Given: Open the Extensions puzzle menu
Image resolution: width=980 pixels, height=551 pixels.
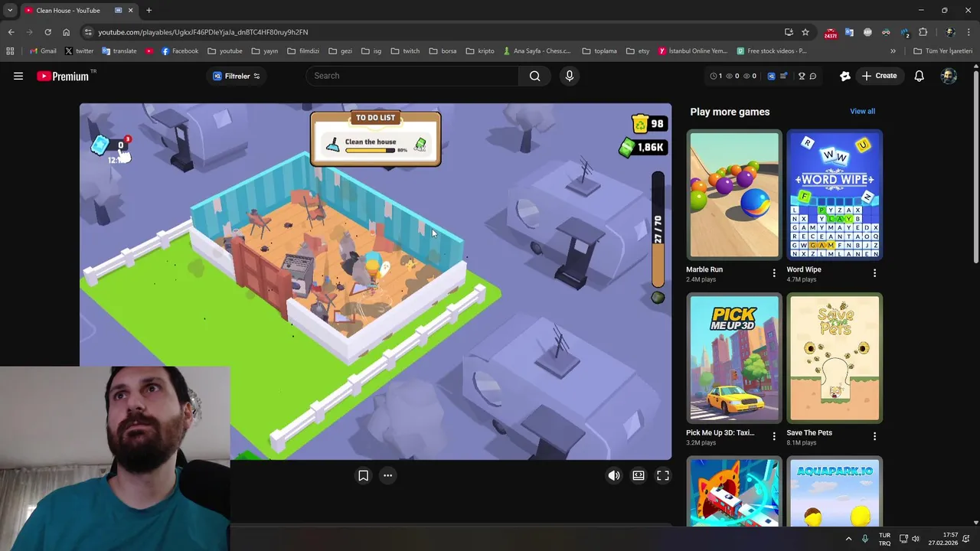Looking at the screenshot, I should [x=923, y=32].
